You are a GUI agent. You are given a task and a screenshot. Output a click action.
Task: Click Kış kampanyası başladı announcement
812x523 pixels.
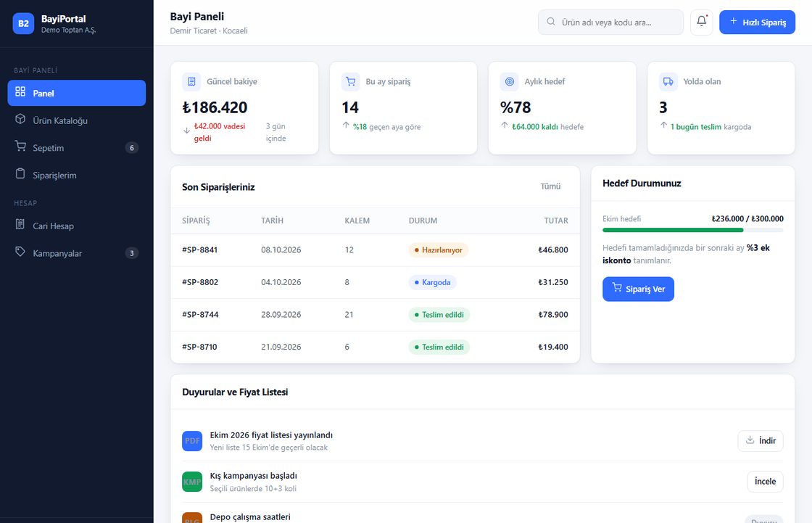(x=253, y=476)
